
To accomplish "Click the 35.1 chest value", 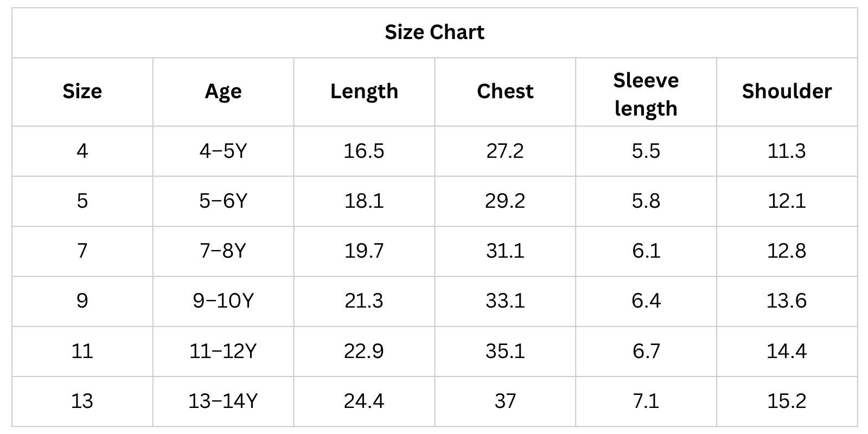I will tap(505, 351).
